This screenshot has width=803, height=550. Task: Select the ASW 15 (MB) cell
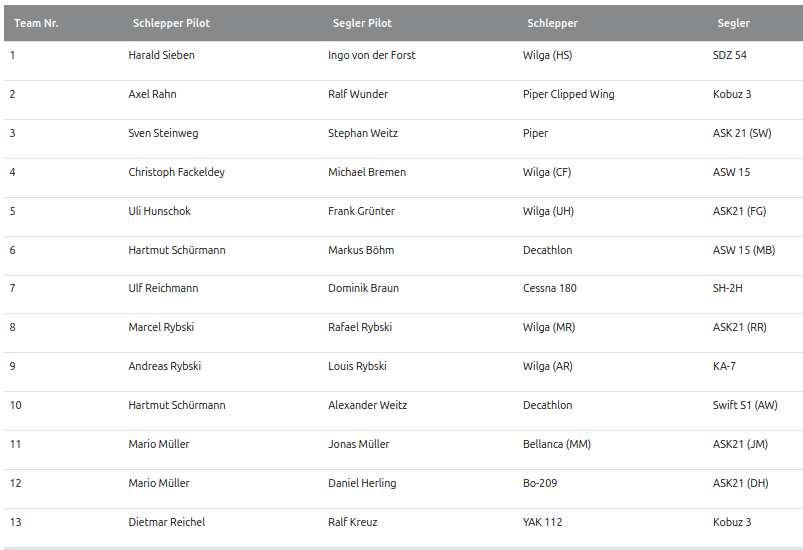click(x=743, y=250)
